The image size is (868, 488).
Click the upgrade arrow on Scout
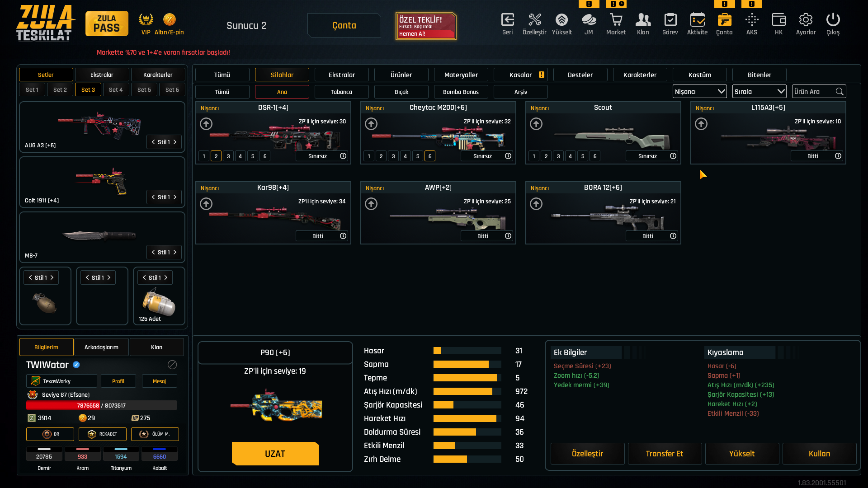(536, 124)
